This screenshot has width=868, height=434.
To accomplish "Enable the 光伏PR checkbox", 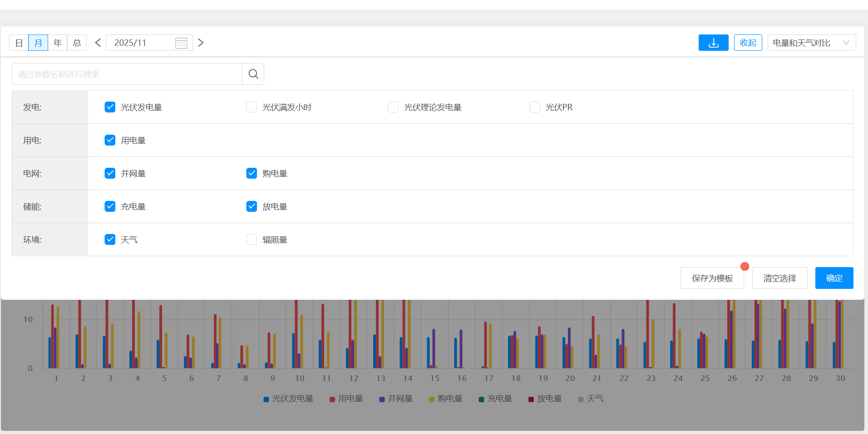I will coord(535,107).
